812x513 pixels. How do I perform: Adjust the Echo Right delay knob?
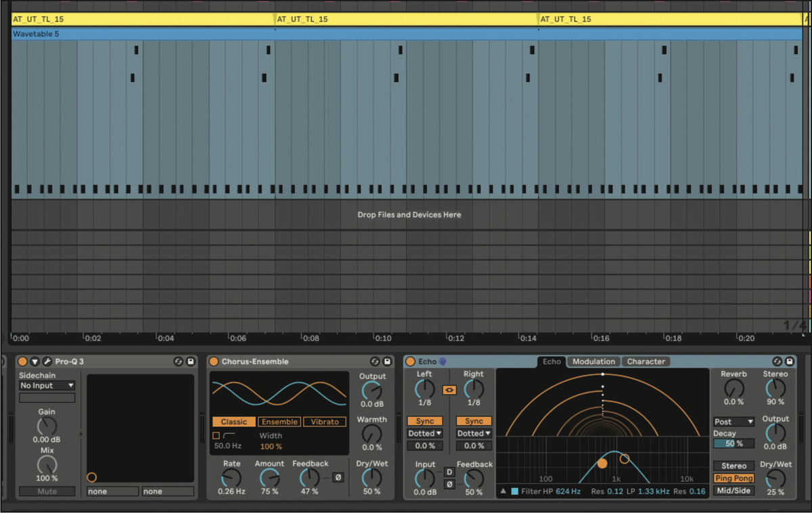[474, 388]
